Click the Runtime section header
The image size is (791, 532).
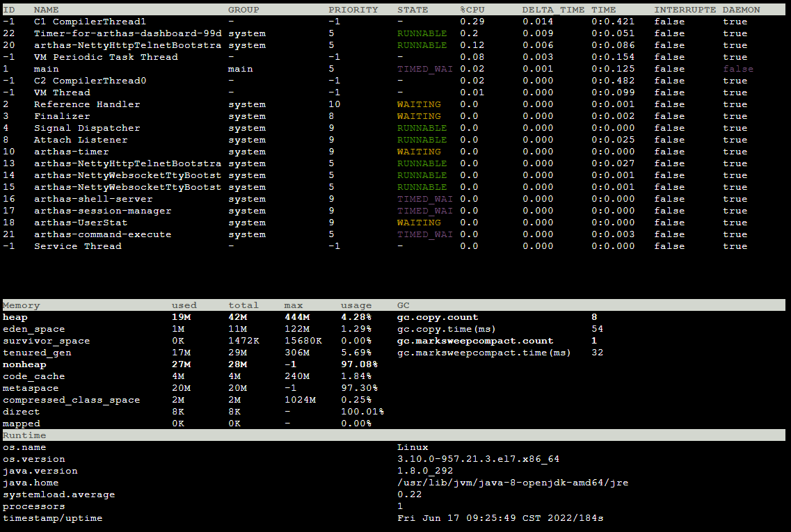tap(24, 436)
